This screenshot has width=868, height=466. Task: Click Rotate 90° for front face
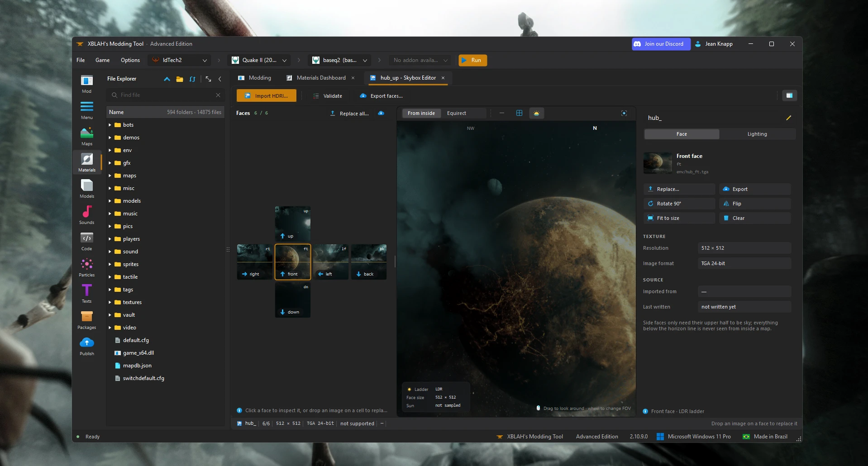tap(679, 204)
